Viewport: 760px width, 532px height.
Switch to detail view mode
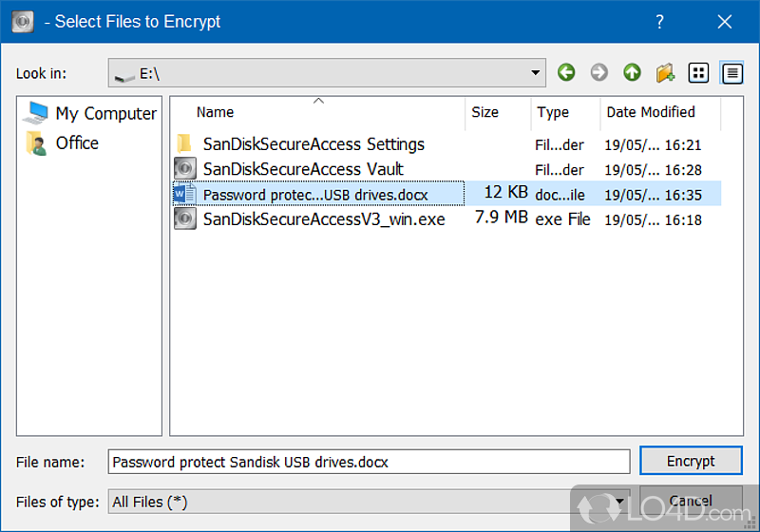point(731,72)
